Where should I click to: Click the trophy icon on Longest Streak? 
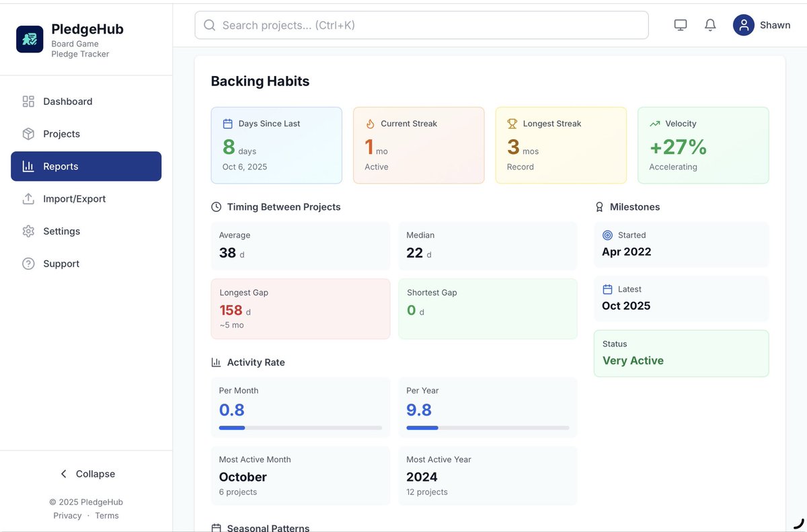pyautogui.click(x=512, y=124)
